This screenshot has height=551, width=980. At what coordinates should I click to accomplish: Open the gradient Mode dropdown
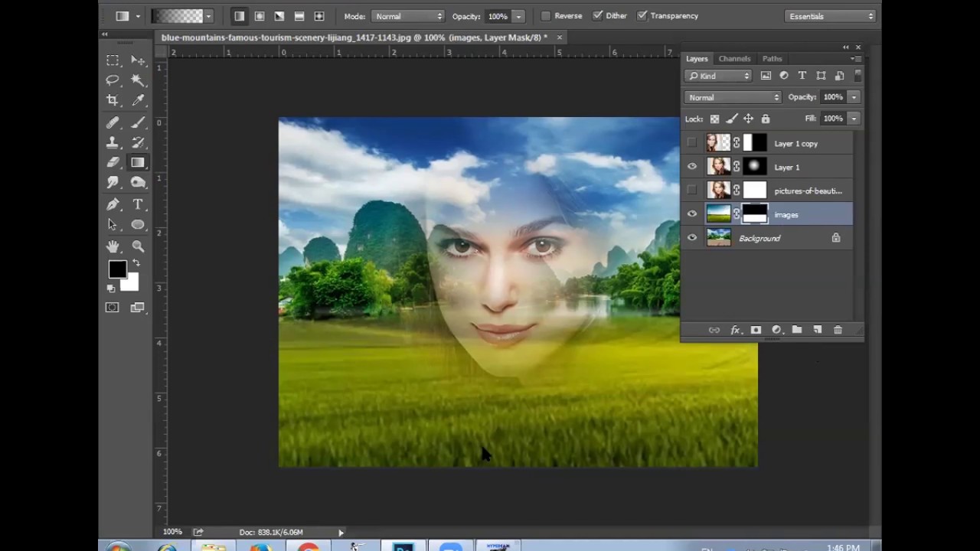pos(408,16)
